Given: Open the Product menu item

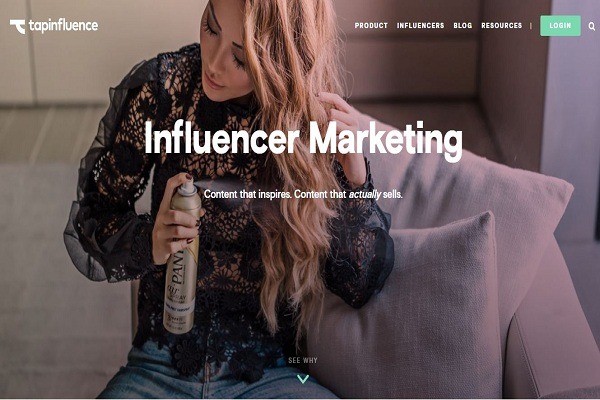Looking at the screenshot, I should pos(371,26).
